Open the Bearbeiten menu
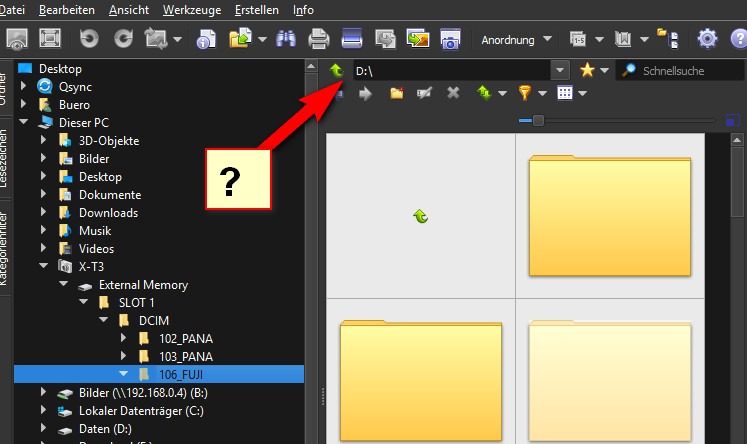The image size is (747, 444). pyautogui.click(x=67, y=10)
